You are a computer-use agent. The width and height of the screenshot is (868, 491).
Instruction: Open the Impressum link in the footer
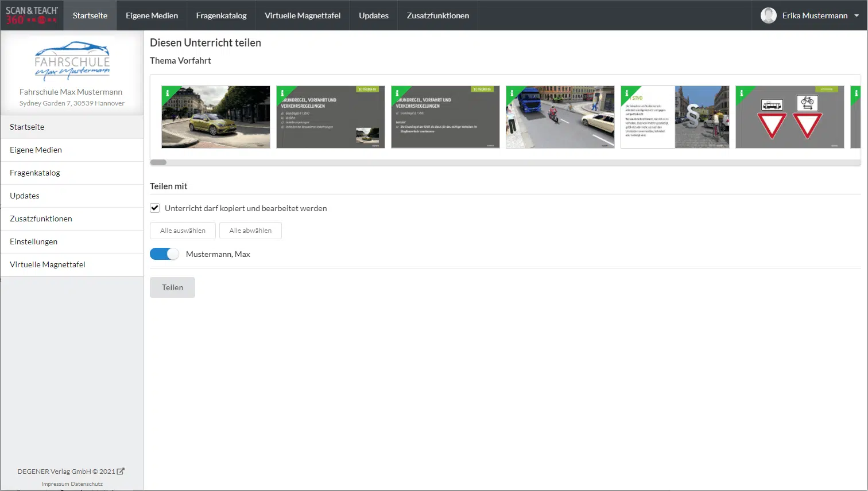55,484
